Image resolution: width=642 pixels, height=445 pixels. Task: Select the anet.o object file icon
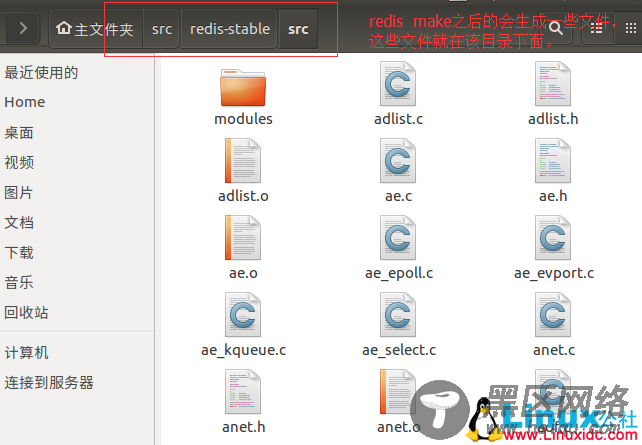tap(398, 391)
